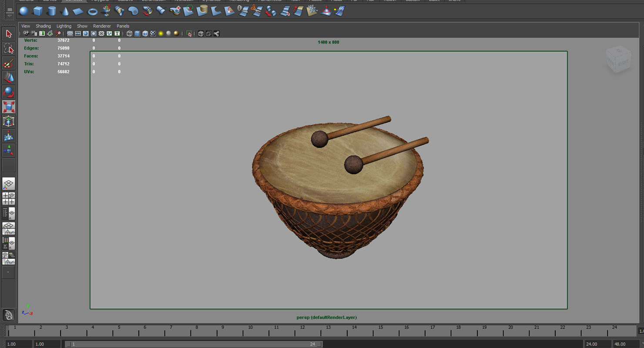The width and height of the screenshot is (644, 348).
Task: Toggle the resolution gate display
Action: tap(86, 33)
